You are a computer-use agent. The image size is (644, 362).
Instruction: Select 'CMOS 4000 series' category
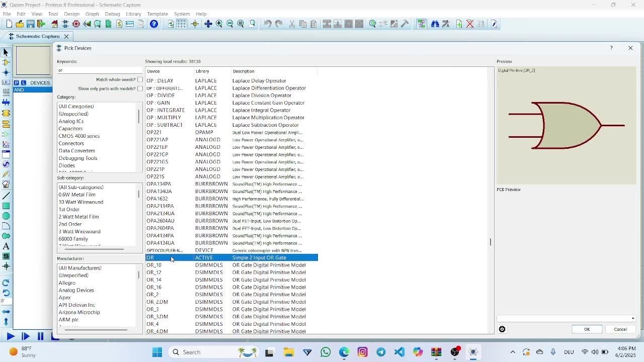79,136
